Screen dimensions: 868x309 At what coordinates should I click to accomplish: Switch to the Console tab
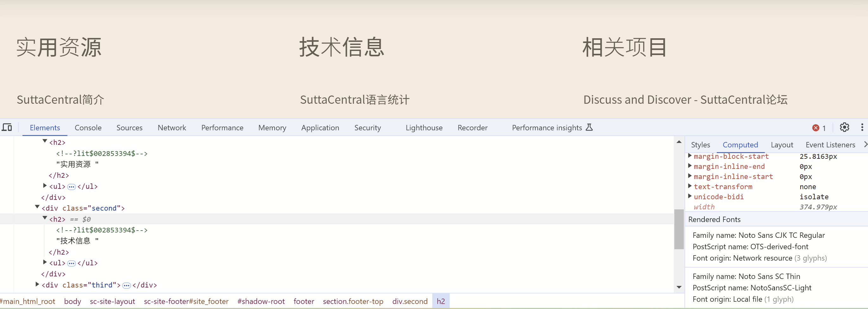88,128
